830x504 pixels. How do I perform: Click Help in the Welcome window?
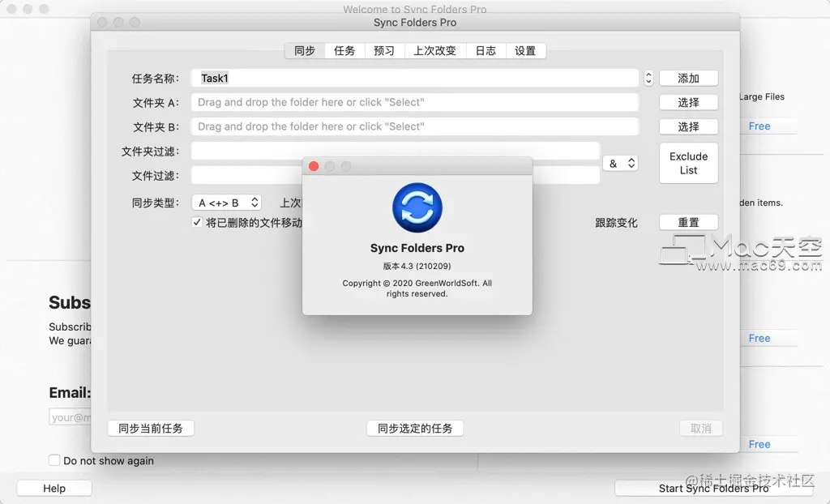[x=54, y=488]
